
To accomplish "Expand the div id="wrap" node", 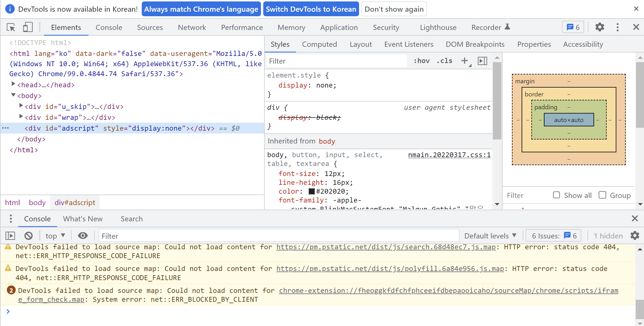I will [x=21, y=117].
